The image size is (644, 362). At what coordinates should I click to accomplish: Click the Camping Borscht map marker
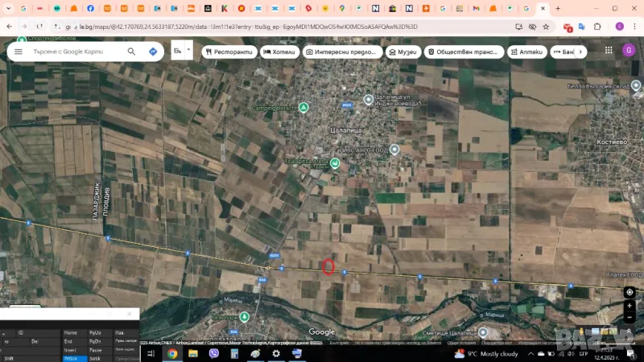coord(303,107)
